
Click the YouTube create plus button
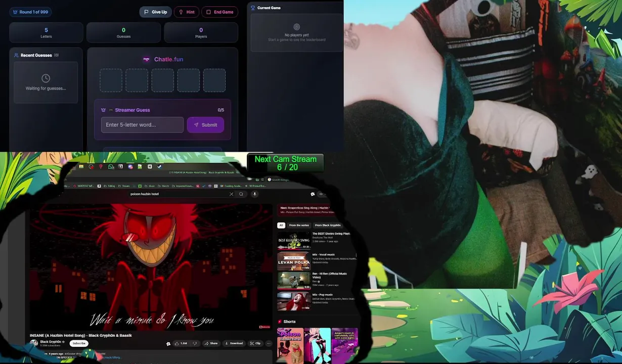pyautogui.click(x=321, y=194)
